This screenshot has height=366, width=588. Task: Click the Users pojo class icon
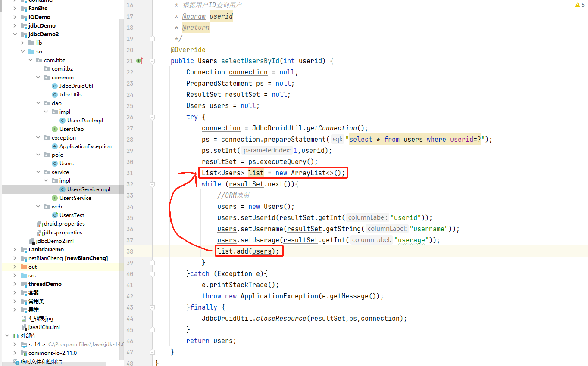[55, 164]
